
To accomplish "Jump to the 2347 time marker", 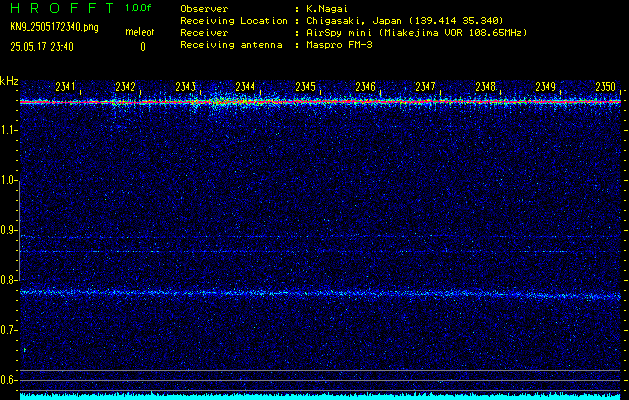I will pos(425,87).
